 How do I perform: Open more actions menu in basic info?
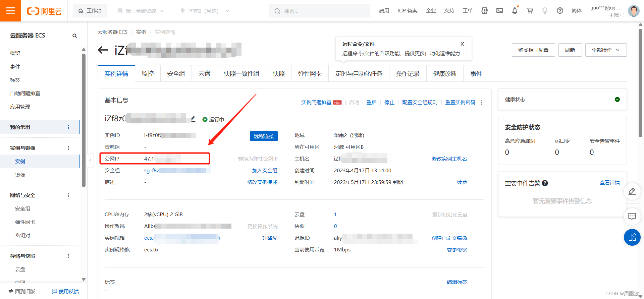pos(482,102)
